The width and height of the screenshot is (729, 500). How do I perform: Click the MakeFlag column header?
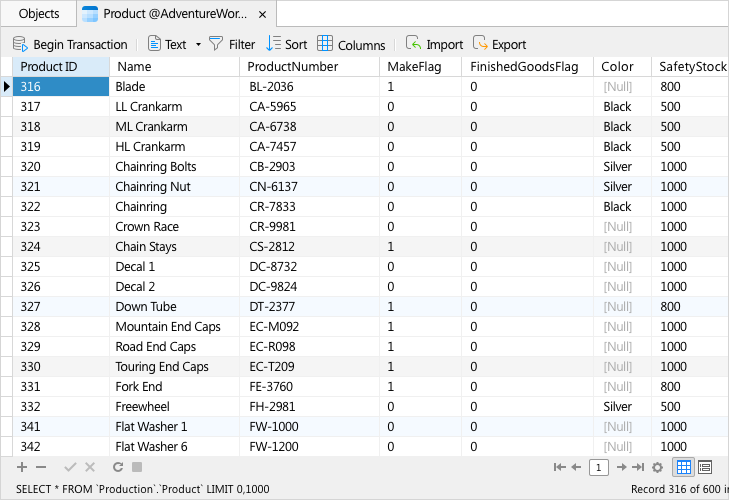(420, 67)
